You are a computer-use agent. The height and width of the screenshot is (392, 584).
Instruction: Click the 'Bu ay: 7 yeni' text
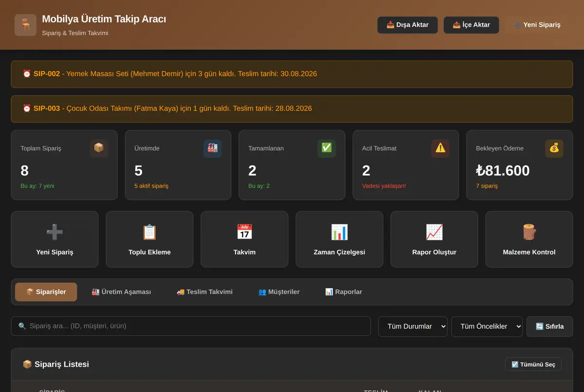[x=37, y=186]
